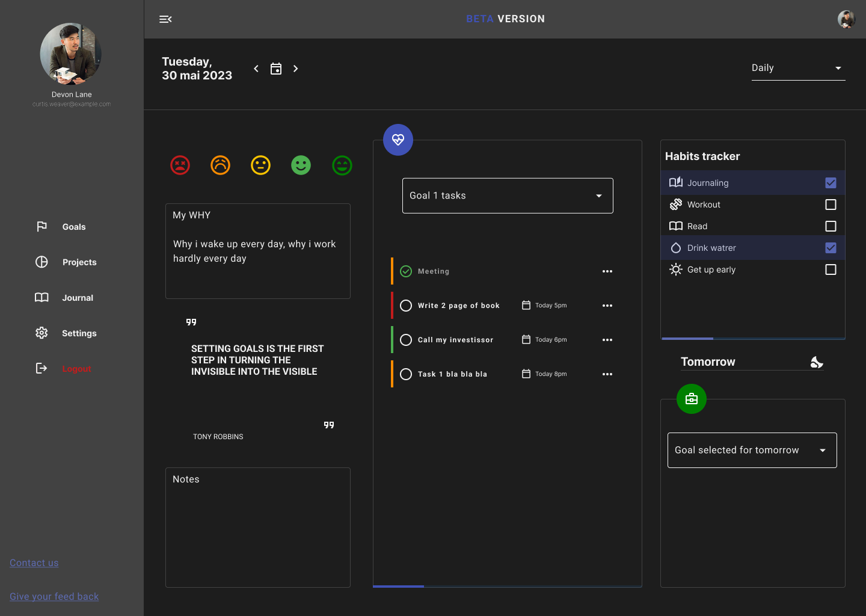866x616 pixels.
Task: Pick the green happiest mood face
Action: pos(342,165)
